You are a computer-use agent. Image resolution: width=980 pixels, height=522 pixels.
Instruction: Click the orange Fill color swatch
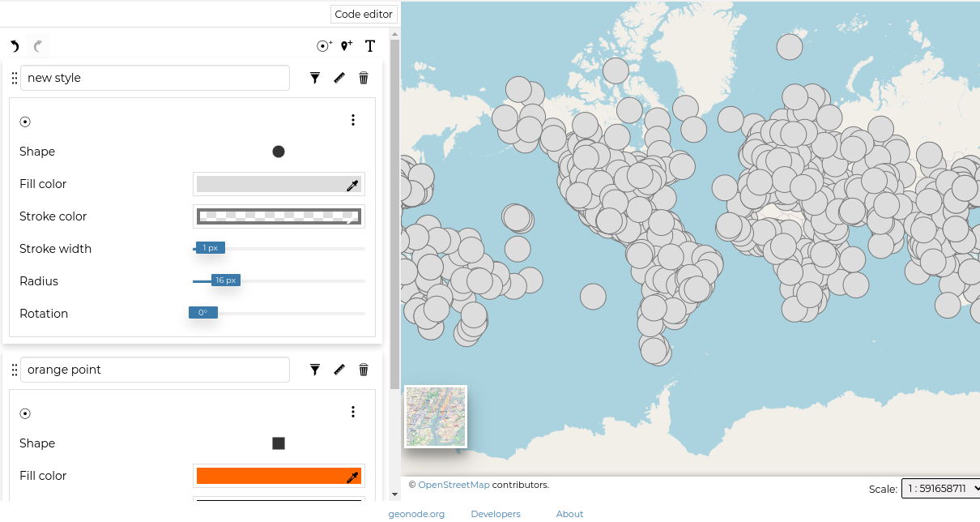pos(271,476)
